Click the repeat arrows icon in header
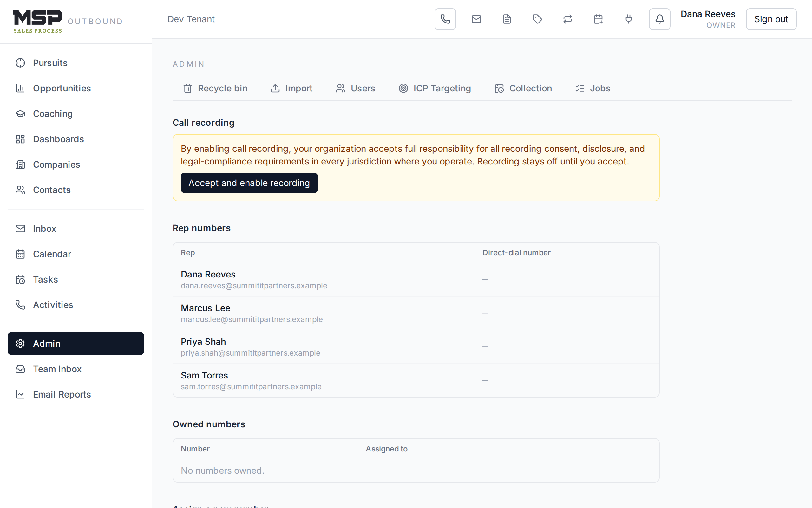Image resolution: width=812 pixels, height=508 pixels. (x=568, y=19)
